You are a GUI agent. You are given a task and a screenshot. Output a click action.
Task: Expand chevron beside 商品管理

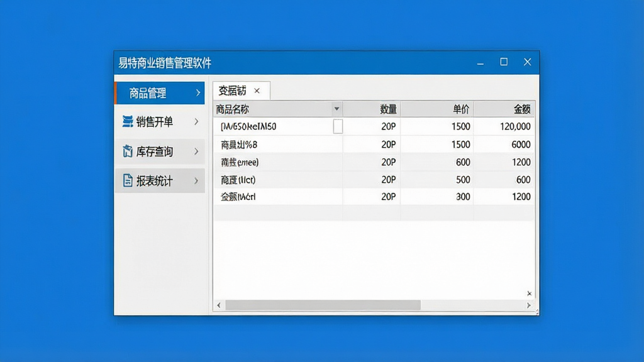[197, 93]
